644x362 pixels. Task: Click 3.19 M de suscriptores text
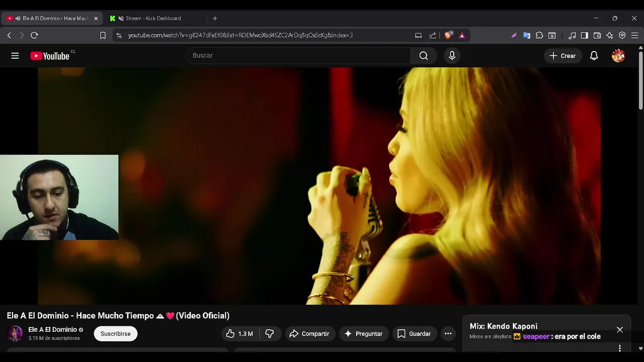tap(54, 338)
